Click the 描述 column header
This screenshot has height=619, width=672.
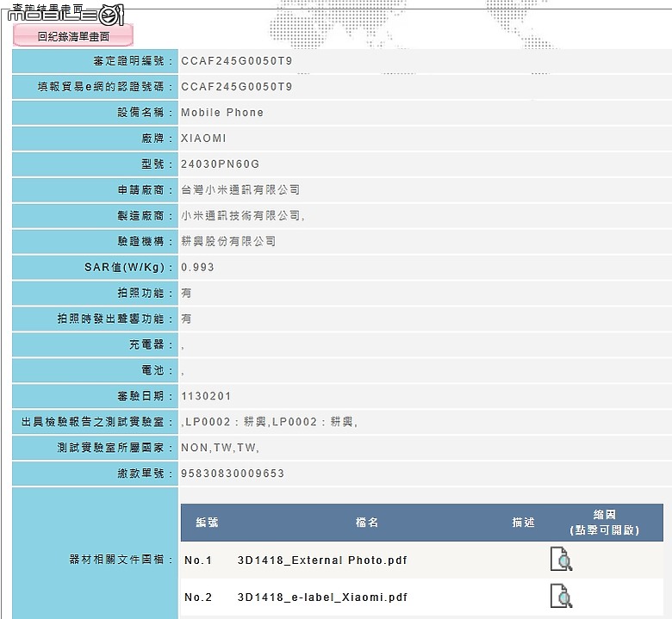523,523
